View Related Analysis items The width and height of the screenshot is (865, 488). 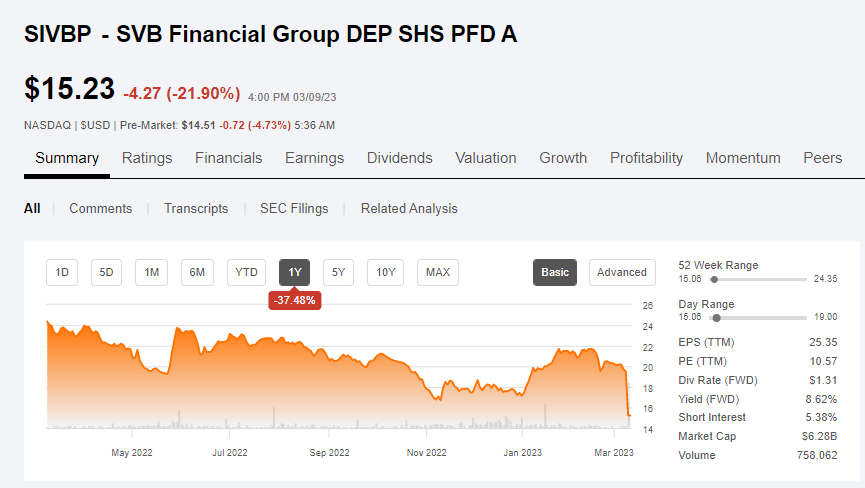[409, 208]
